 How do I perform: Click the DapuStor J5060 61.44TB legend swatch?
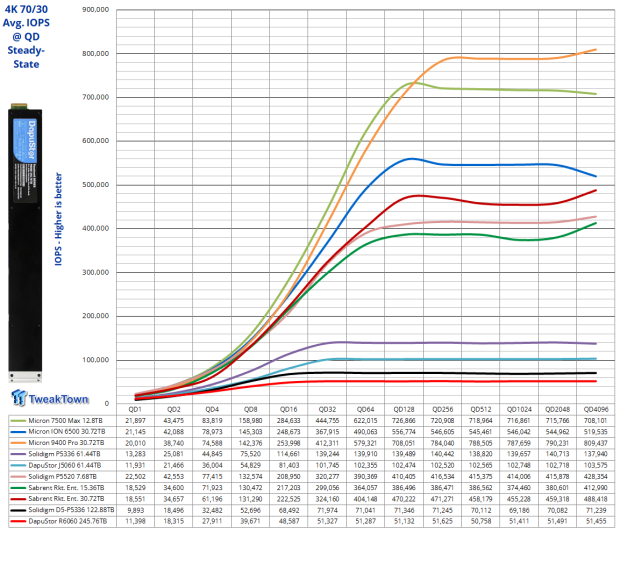(x=18, y=466)
